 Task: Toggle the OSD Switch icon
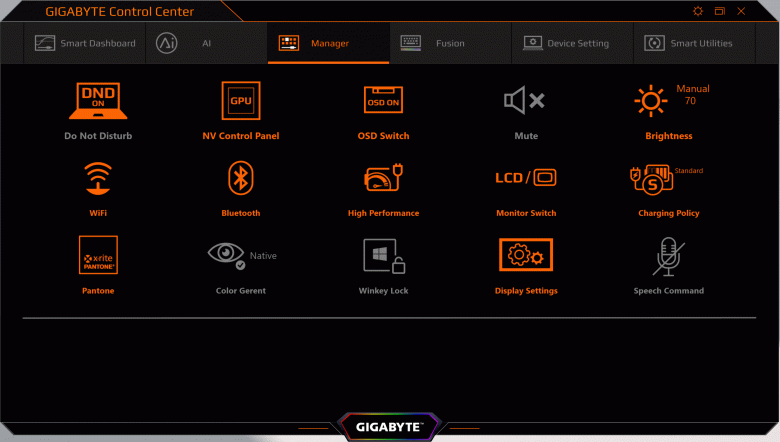click(383, 99)
